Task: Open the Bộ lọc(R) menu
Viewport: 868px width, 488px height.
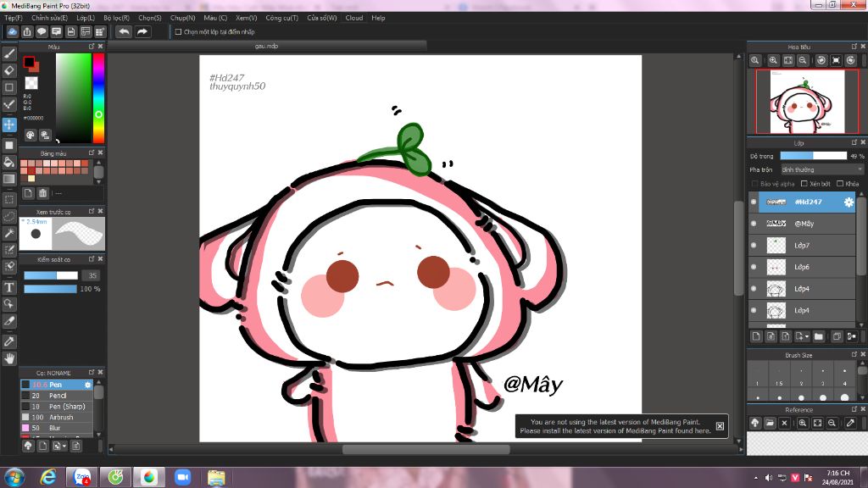Action: coord(116,18)
